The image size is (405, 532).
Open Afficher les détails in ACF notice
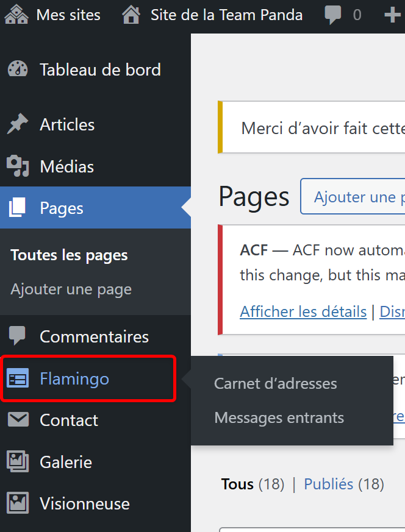coord(303,311)
